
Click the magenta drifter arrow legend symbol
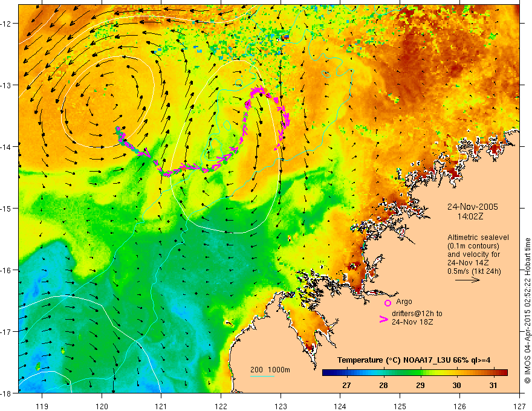click(383, 319)
